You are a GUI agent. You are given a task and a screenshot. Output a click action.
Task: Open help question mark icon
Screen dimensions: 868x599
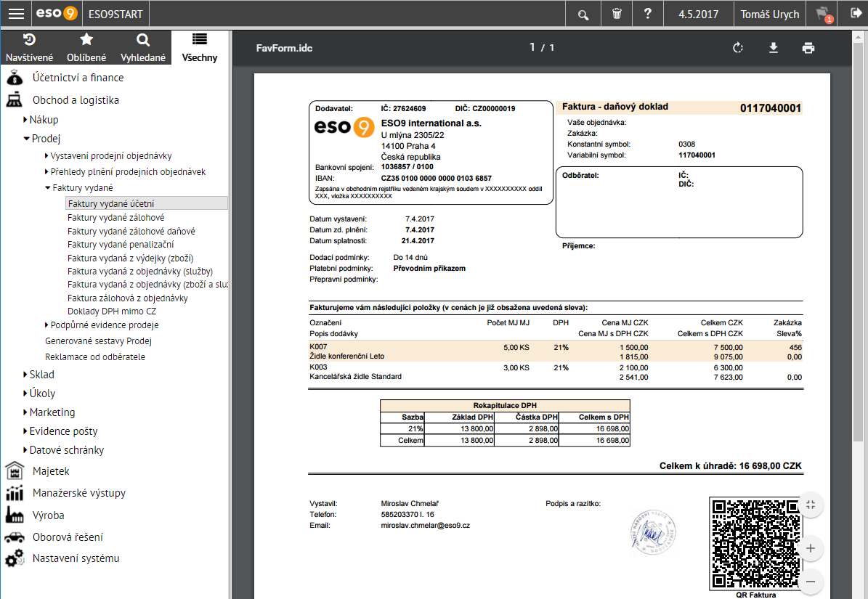pyautogui.click(x=648, y=13)
